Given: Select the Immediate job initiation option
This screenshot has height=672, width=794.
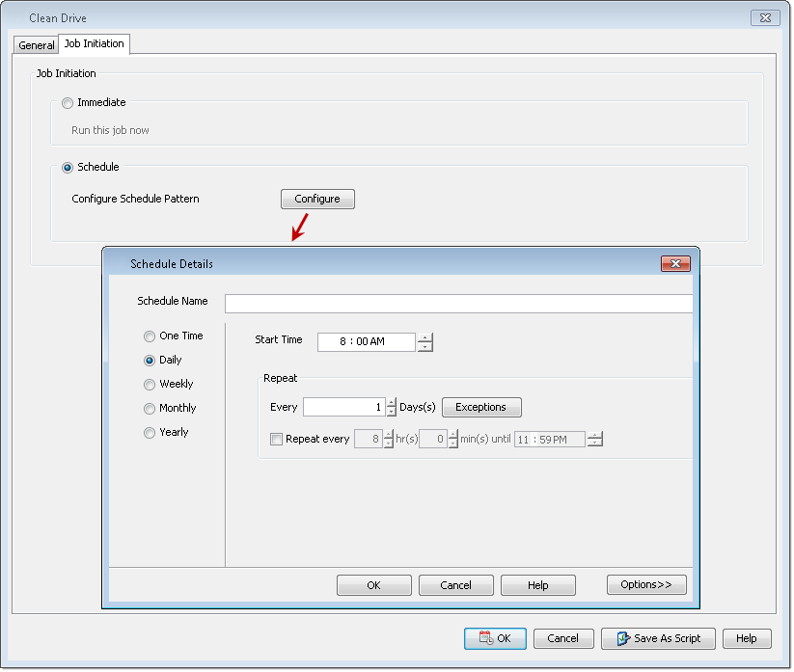Looking at the screenshot, I should coord(67,103).
